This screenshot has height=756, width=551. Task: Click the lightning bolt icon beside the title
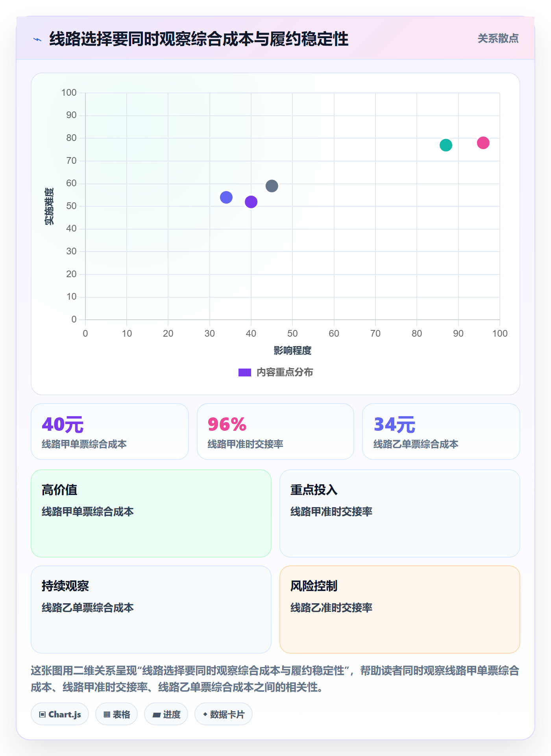coord(37,39)
